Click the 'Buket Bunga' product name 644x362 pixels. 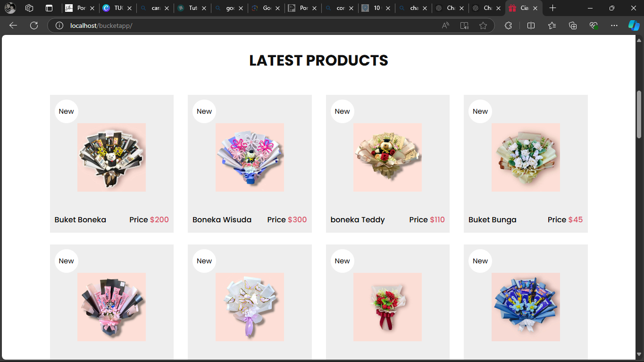[x=492, y=220]
